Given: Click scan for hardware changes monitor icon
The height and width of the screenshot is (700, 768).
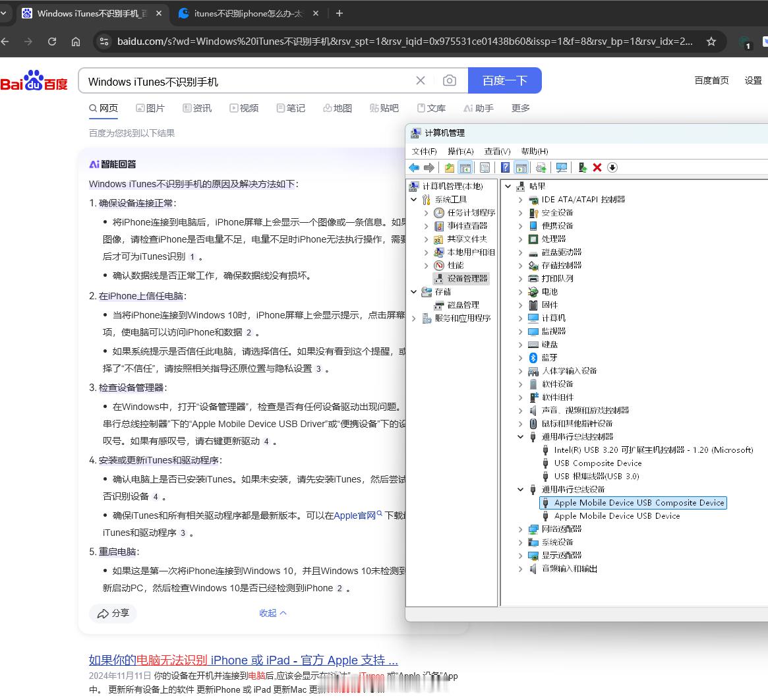Looking at the screenshot, I should 561,168.
